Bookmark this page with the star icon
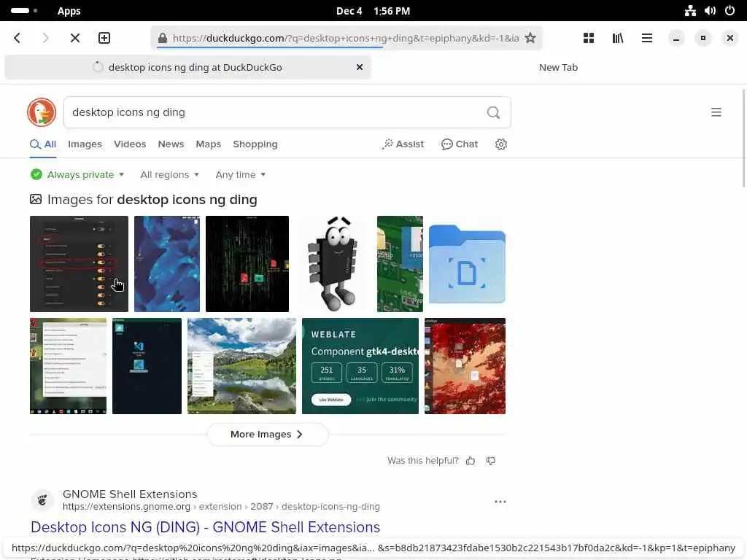Screen dimensions: 747x560 pos(530,38)
